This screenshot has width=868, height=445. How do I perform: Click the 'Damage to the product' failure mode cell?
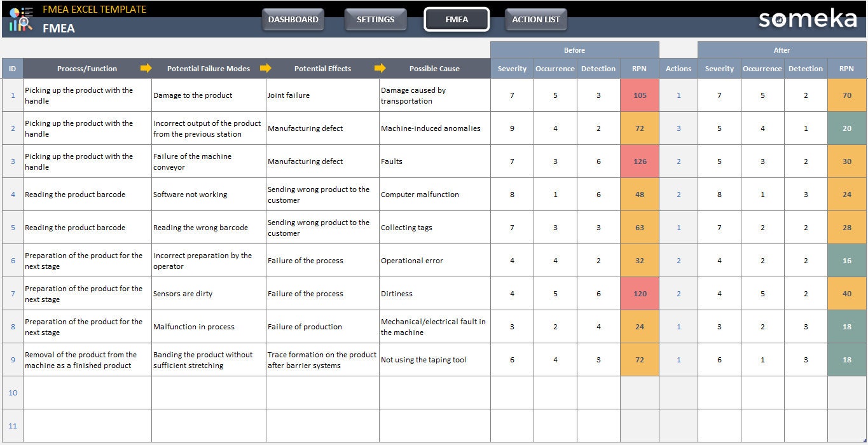[x=209, y=95]
